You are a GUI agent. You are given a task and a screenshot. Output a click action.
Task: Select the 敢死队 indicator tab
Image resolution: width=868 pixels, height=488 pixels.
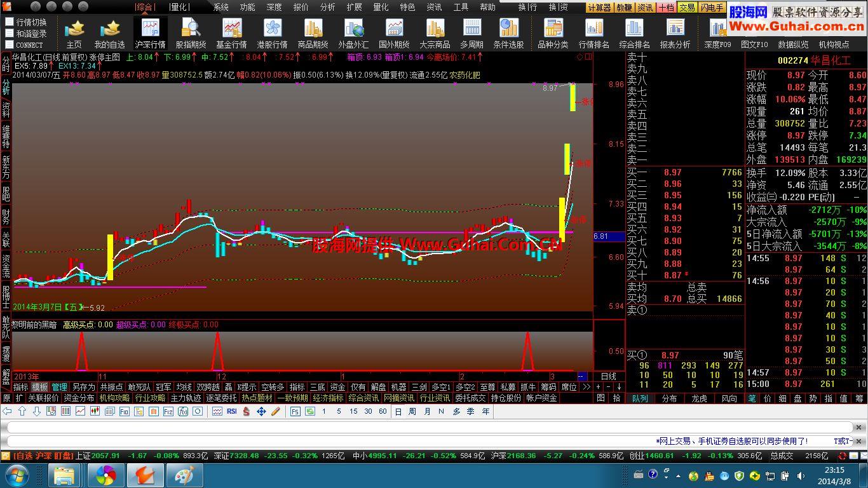tap(139, 387)
